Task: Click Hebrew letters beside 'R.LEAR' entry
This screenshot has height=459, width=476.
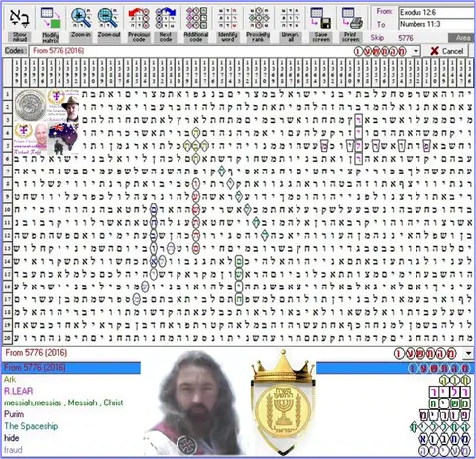Action: pos(449,392)
